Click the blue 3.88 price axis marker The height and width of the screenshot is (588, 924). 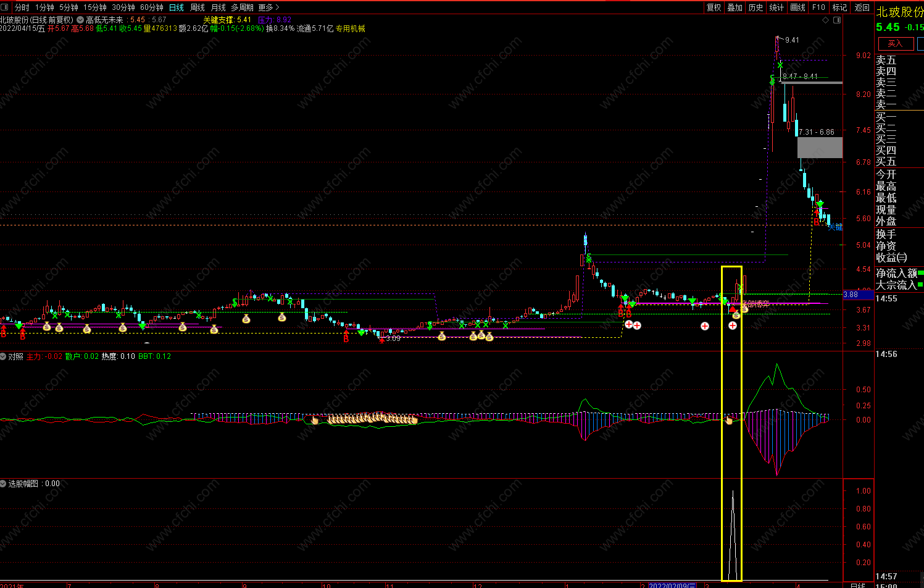pyautogui.click(x=858, y=295)
